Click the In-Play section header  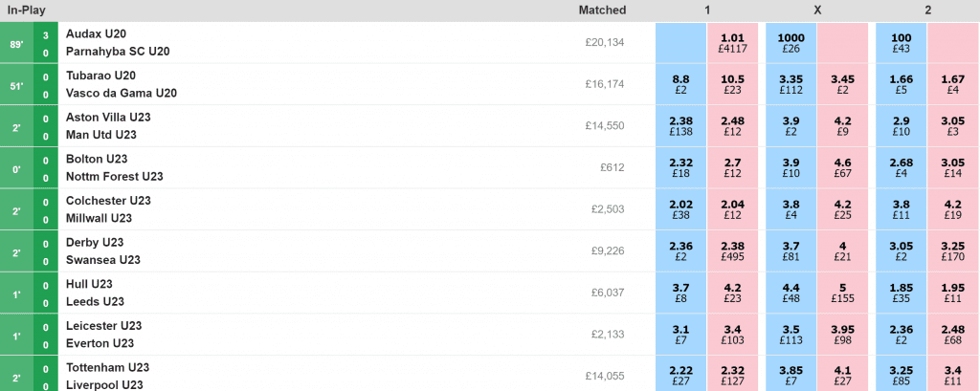pyautogui.click(x=26, y=10)
